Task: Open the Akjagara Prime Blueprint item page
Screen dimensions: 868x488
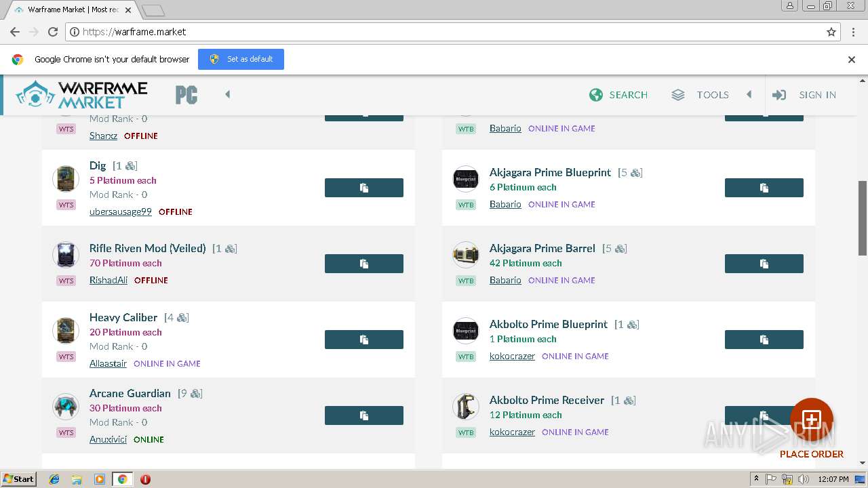Action: pyautogui.click(x=550, y=172)
